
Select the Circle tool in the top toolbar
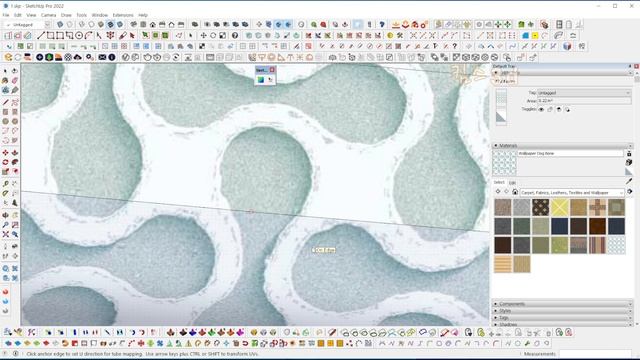click(x=79, y=36)
